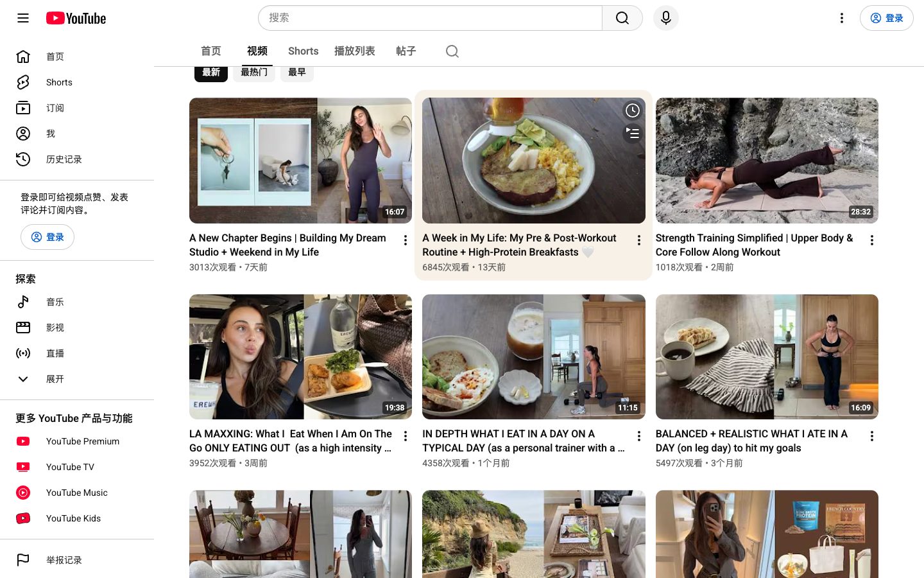Click the YouTube logo
Screen dimensions: 924x578
coord(76,18)
